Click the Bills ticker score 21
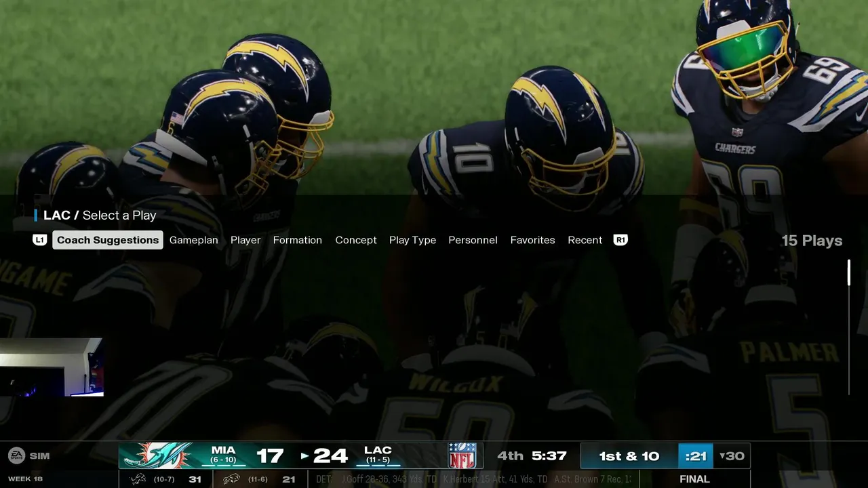The width and height of the screenshot is (868, 488). pyautogui.click(x=288, y=479)
